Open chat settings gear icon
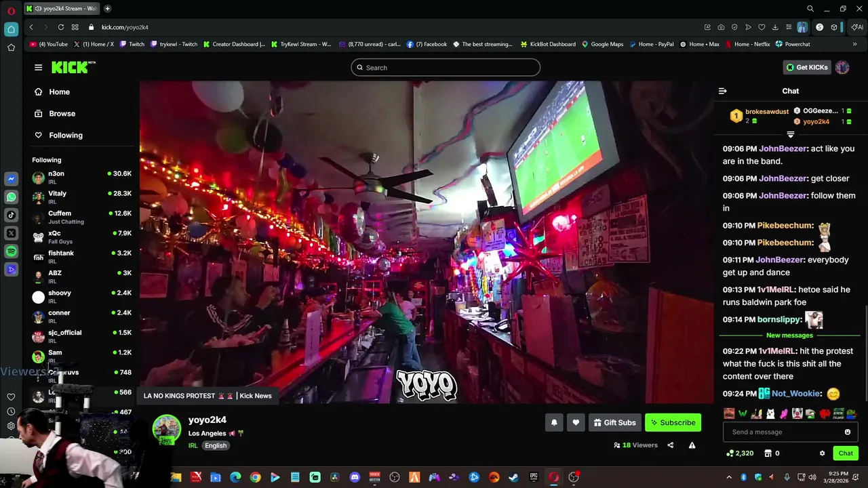Viewport: 868px width, 488px height. 822,453
